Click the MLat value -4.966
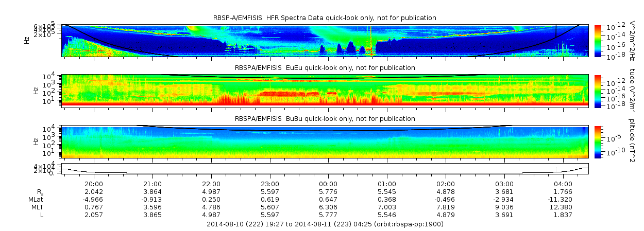The width and height of the screenshot is (644, 231). pos(93,199)
